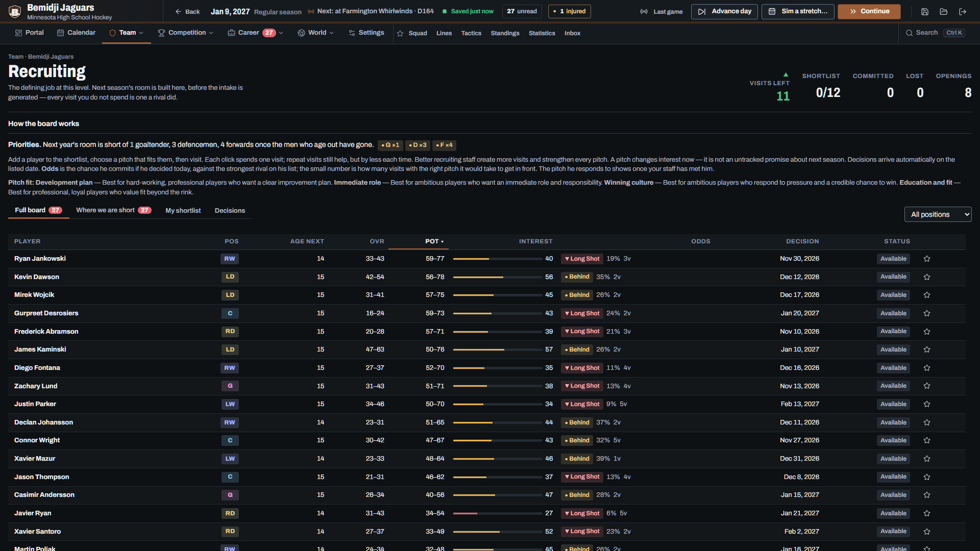Open the 27 unread messages badge
The width and height of the screenshot is (980, 551).
tap(522, 11)
